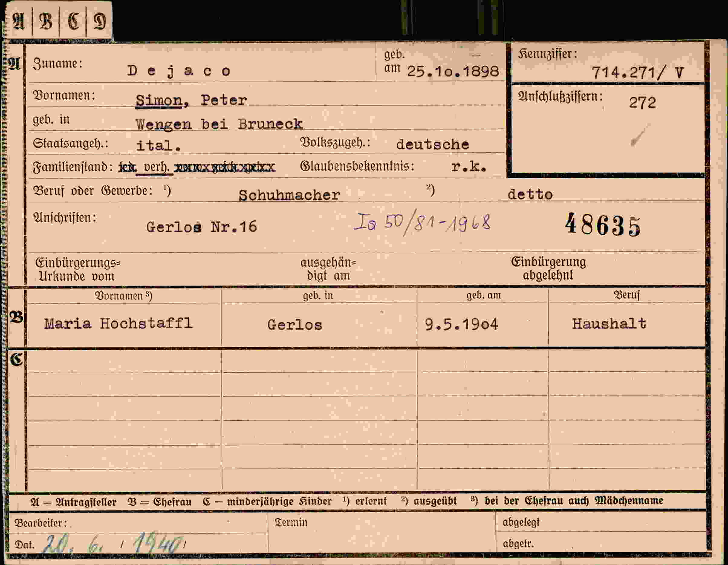The width and height of the screenshot is (728, 565).
Task: Select the wife's name 'Maria Hochstaffl'
Action: pos(118,323)
